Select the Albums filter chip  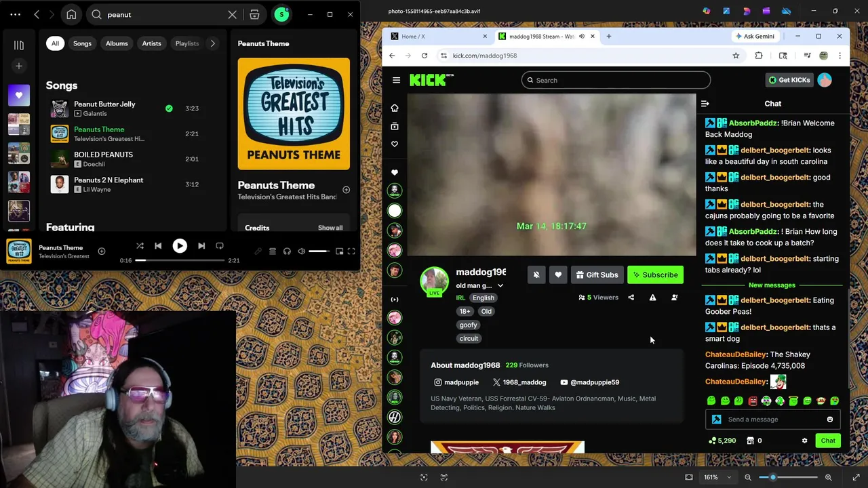[117, 43]
